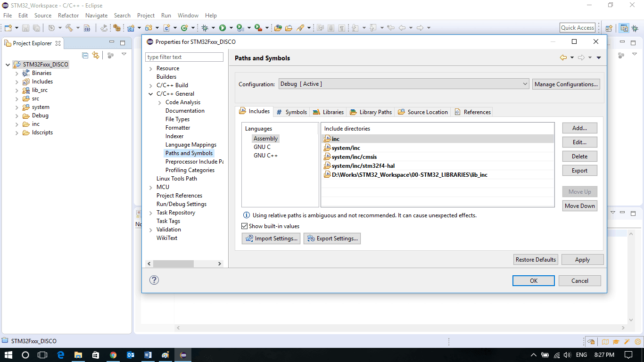Click the New C++ class icon
The width and height of the screenshot is (644, 362).
pyautogui.click(x=184, y=28)
